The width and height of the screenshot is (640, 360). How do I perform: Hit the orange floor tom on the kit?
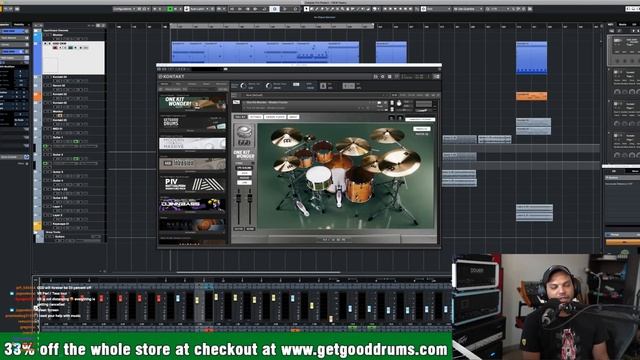point(359,185)
